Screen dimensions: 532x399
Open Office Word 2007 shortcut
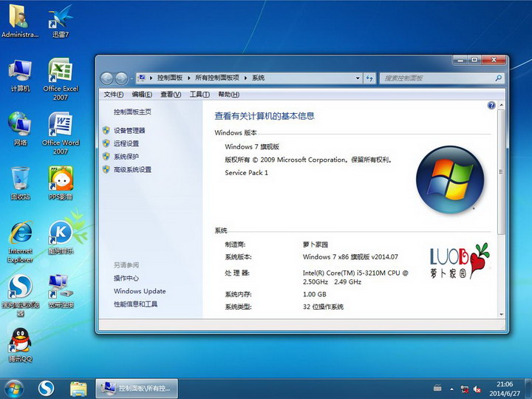61,133
